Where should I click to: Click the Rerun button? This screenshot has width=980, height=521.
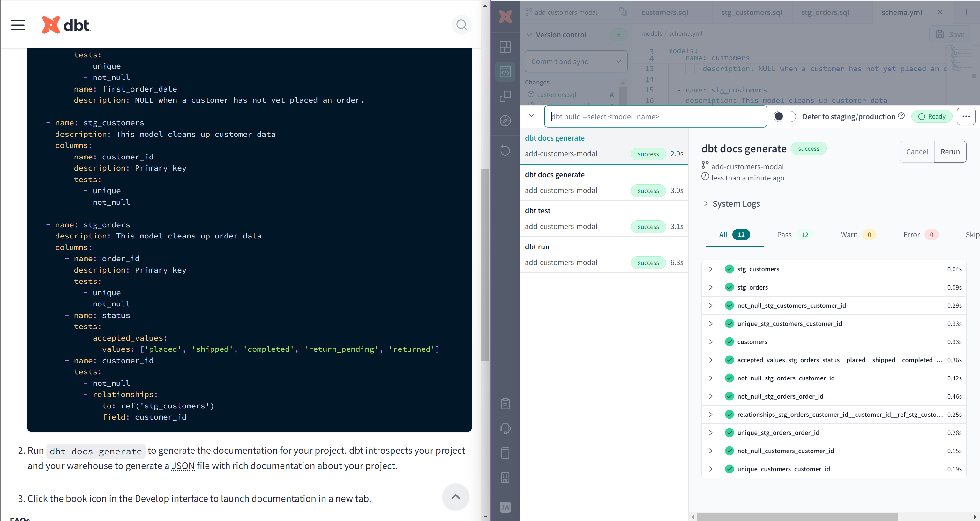tap(950, 152)
